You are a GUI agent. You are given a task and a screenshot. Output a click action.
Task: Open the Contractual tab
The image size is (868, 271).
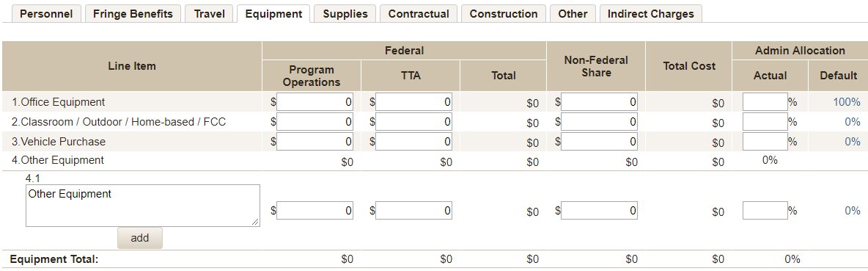419,14
